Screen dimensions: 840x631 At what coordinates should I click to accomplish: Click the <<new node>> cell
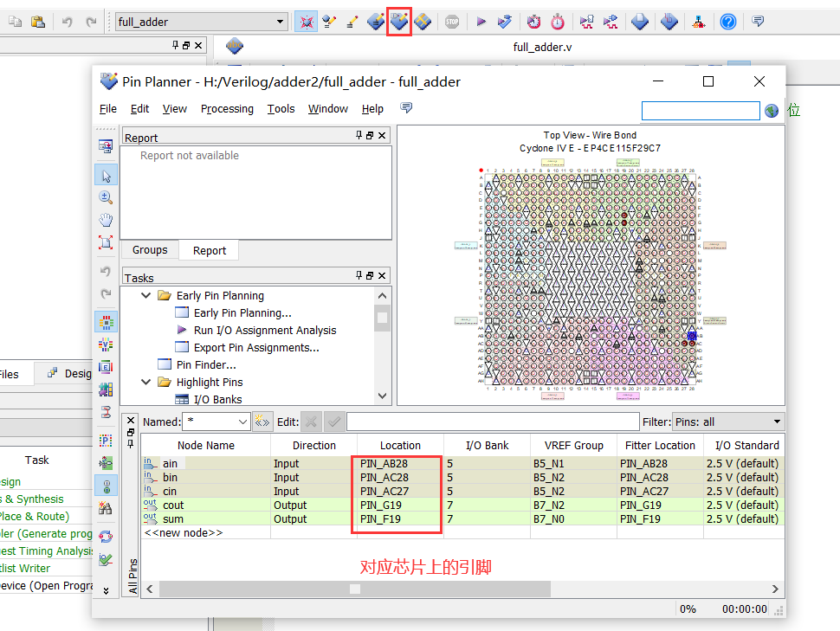[x=206, y=533]
